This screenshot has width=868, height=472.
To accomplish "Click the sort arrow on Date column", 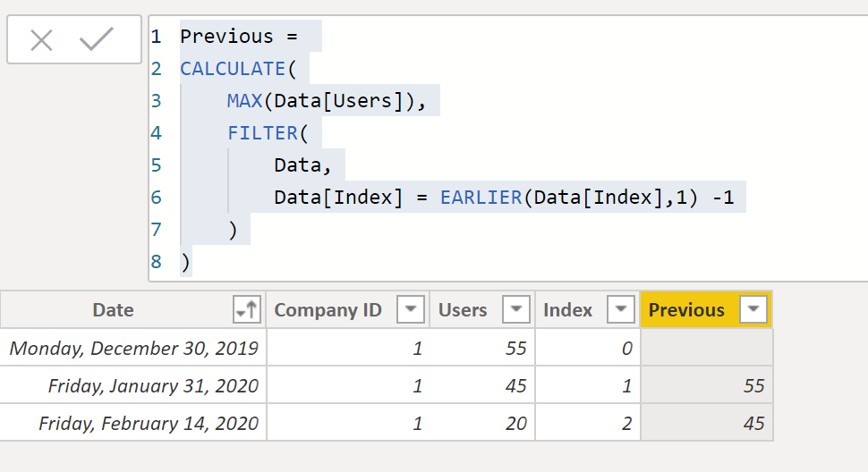I will click(x=245, y=310).
